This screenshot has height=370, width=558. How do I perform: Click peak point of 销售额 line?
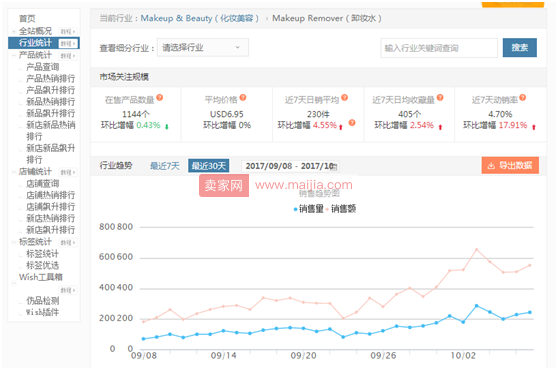[x=477, y=250]
